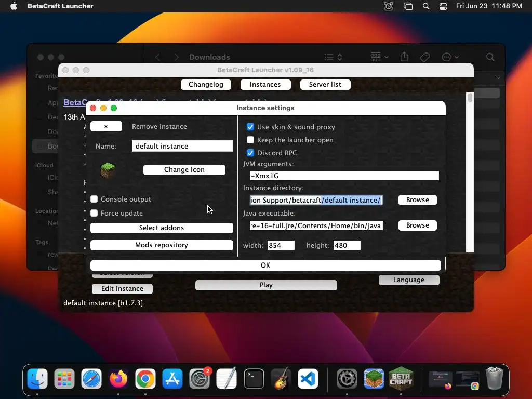Image resolution: width=532 pixels, height=399 pixels.
Task: Open Control Center in the menu bar
Action: point(443,6)
